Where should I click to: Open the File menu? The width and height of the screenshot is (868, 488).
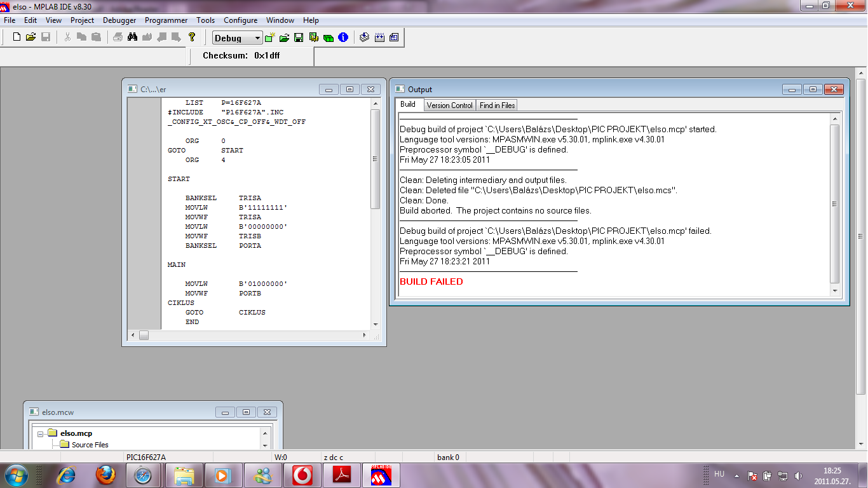pyautogui.click(x=10, y=20)
